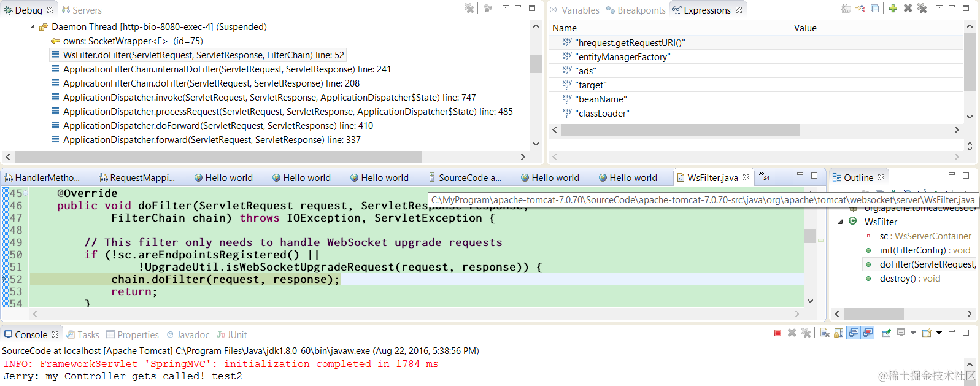
Task: Terminate the running Tomcat process
Action: (777, 333)
